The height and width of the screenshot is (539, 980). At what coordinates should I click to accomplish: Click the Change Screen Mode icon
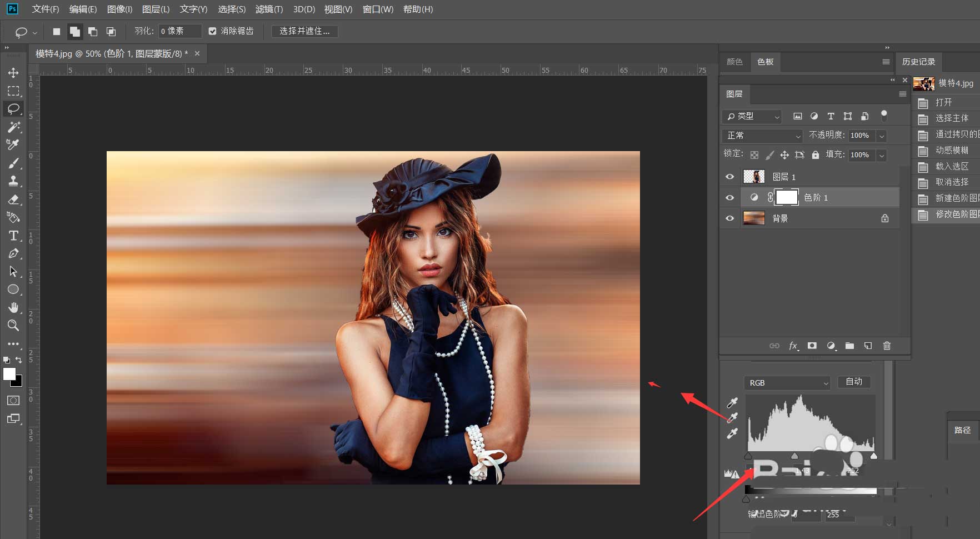[x=13, y=418]
